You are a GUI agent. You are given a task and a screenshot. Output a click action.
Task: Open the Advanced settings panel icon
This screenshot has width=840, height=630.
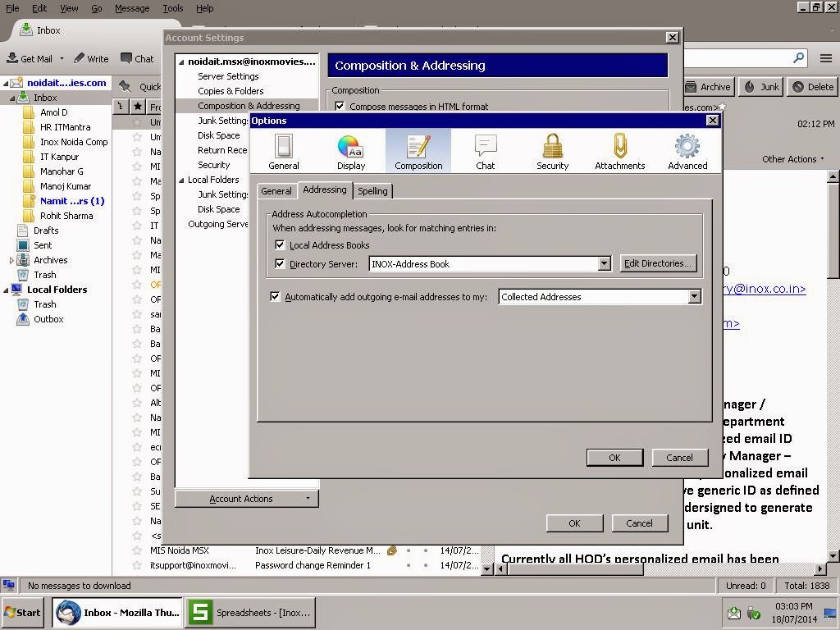pyautogui.click(x=687, y=150)
